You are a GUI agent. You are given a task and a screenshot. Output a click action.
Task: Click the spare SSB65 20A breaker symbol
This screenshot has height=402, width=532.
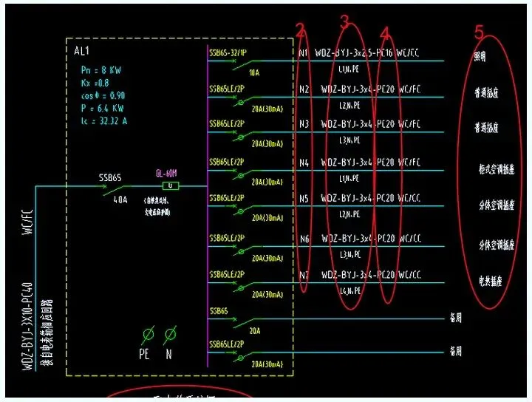click(x=243, y=323)
